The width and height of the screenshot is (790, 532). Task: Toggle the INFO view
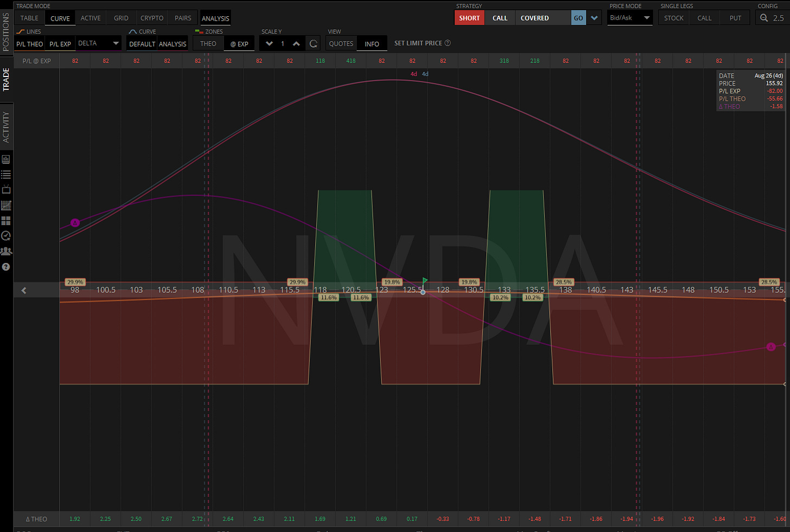(372, 44)
